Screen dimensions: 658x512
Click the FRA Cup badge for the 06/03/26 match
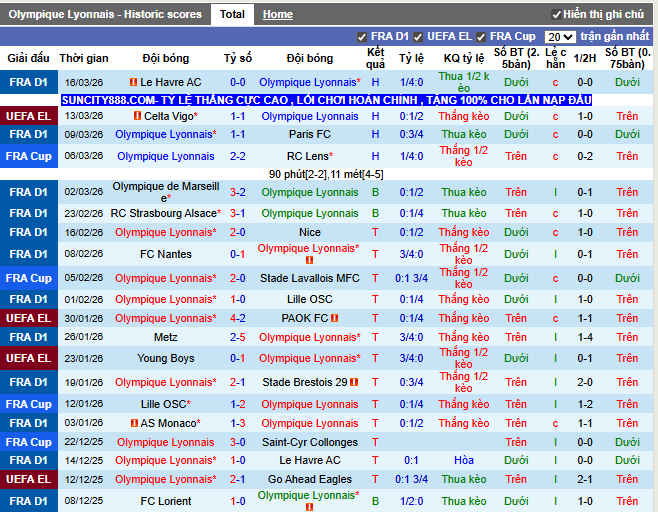tap(28, 156)
